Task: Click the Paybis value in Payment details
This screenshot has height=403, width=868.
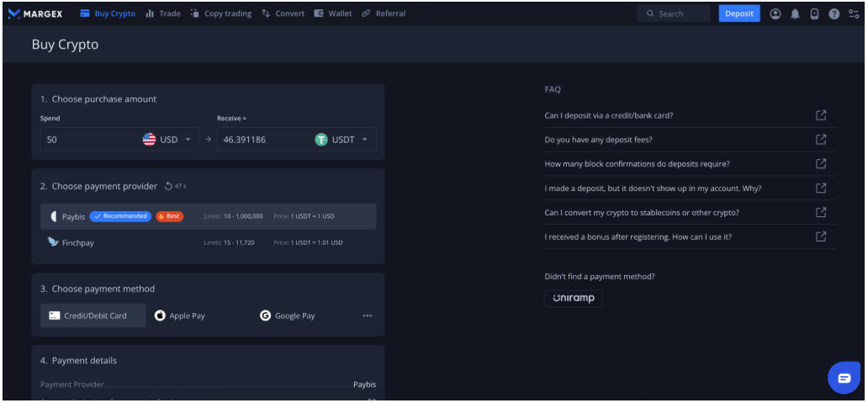Action: (x=365, y=384)
